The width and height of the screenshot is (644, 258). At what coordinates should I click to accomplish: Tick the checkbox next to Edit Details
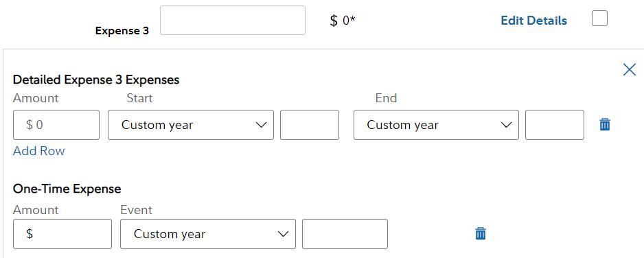599,19
